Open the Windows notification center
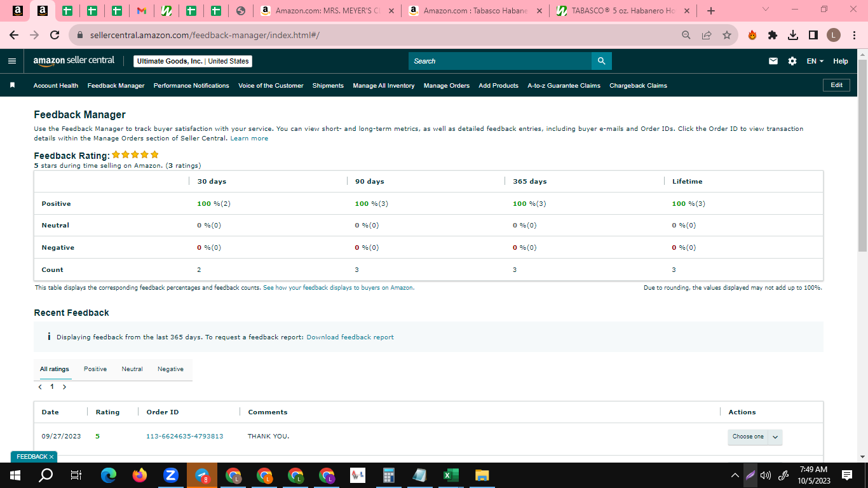The image size is (868, 488). [846, 475]
